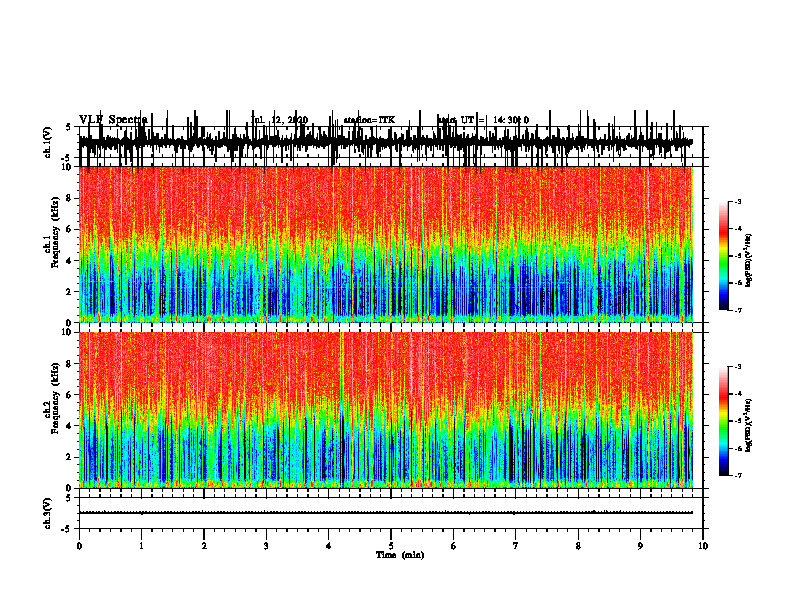Click the '-7' label on ch.2 colorbar
This screenshot has height=612, width=792.
pos(737,475)
